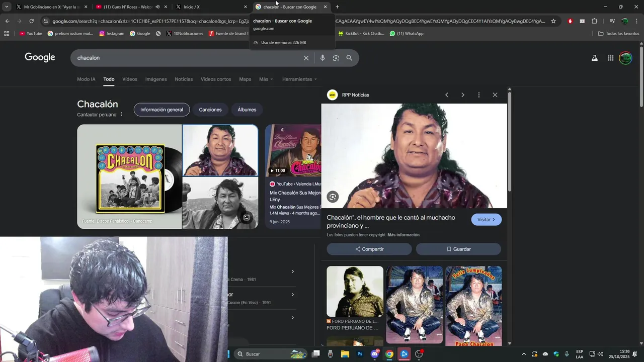
Task: Switch to the Imágenes results tab
Action: tap(156, 79)
